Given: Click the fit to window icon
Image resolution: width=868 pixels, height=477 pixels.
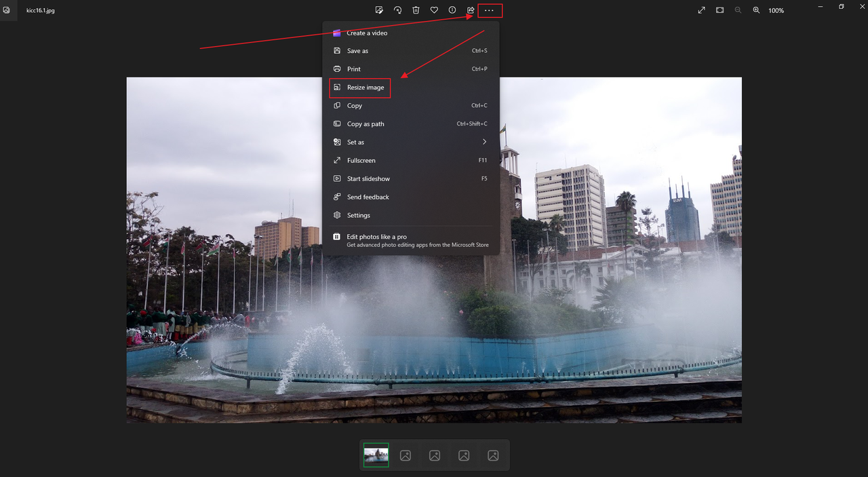Looking at the screenshot, I should pos(720,10).
